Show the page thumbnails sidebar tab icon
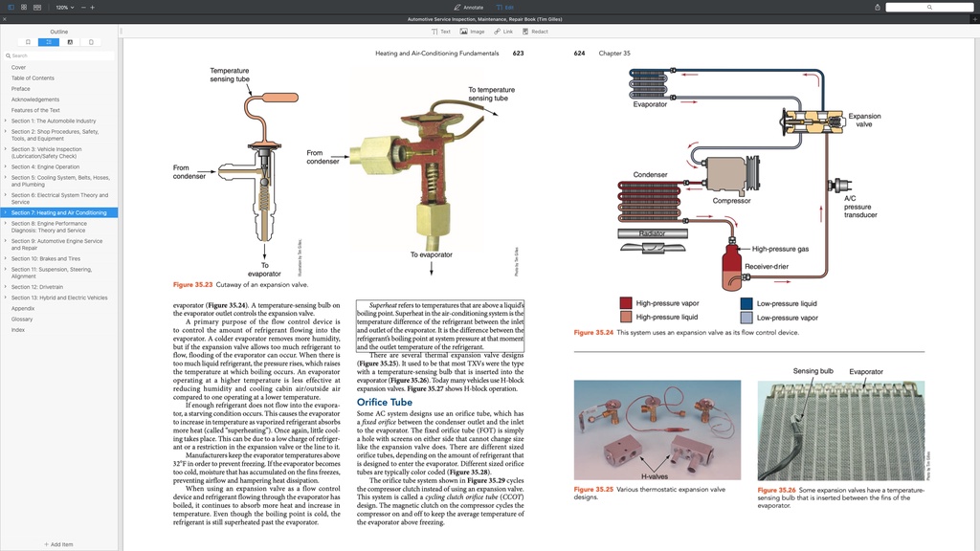980x551 pixels. pos(91,42)
